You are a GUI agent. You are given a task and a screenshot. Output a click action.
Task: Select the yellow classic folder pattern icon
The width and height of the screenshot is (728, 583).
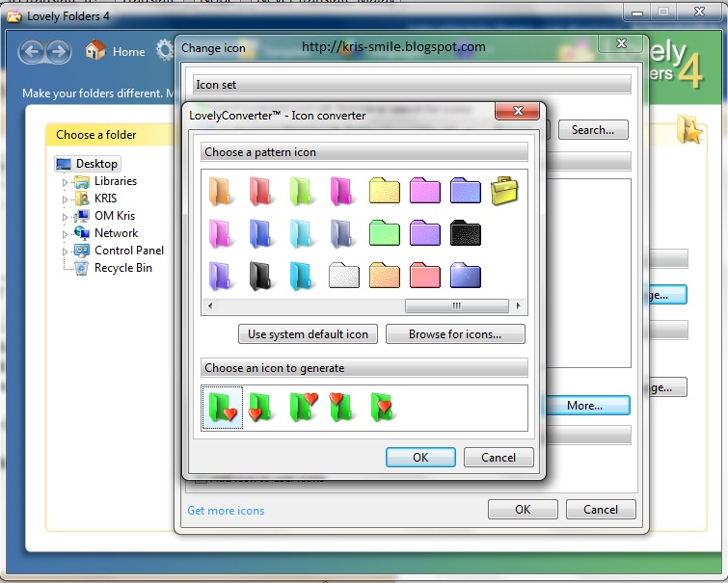click(385, 191)
